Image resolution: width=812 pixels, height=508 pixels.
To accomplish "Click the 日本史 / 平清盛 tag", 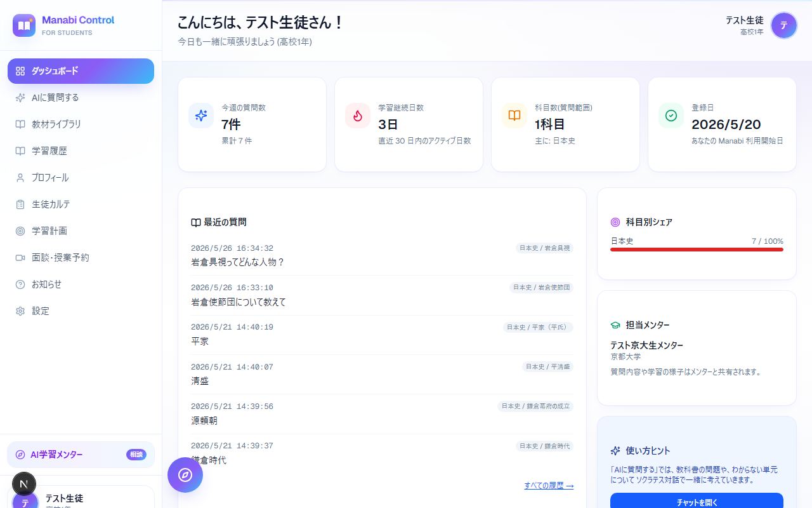I will [x=547, y=367].
